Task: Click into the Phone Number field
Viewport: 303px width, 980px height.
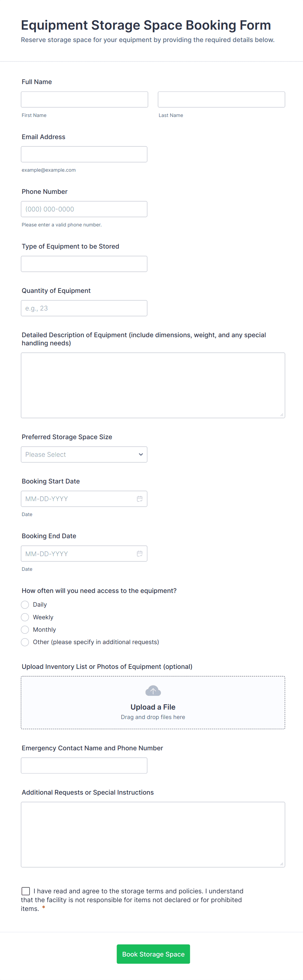Action: [x=84, y=209]
